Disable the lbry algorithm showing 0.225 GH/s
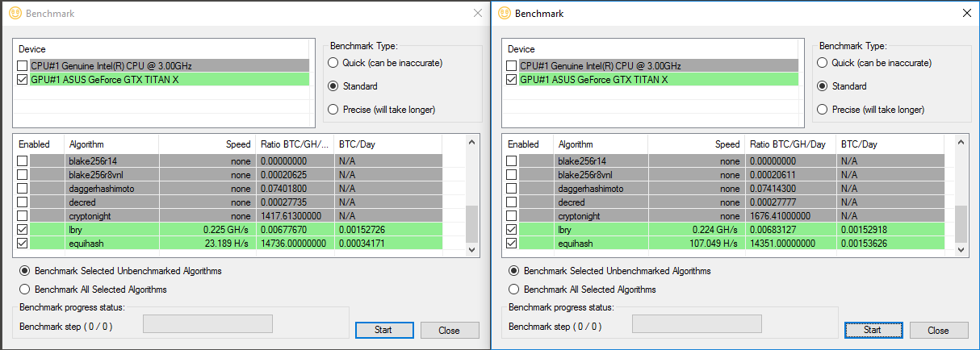Viewport: 980px width, 350px height. (23, 230)
